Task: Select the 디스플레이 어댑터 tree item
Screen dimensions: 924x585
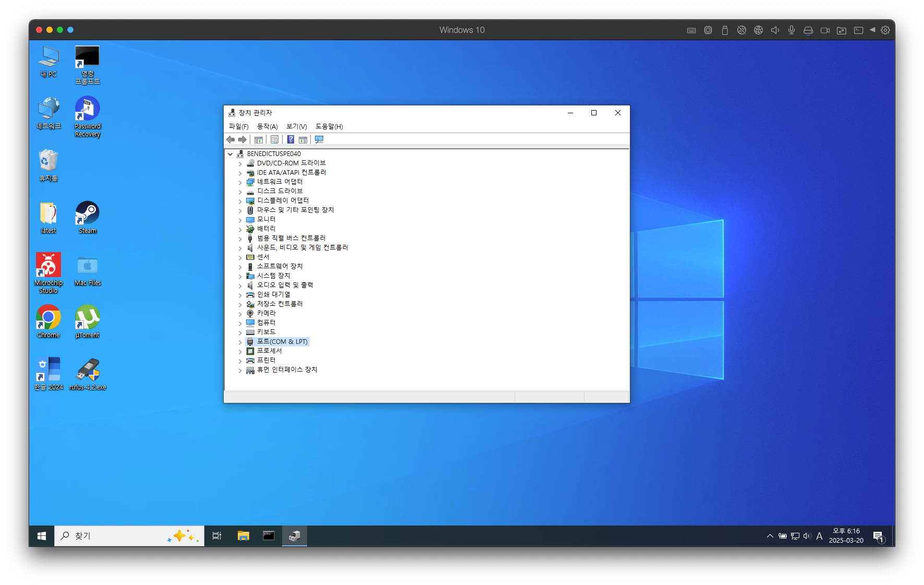Action: point(283,200)
